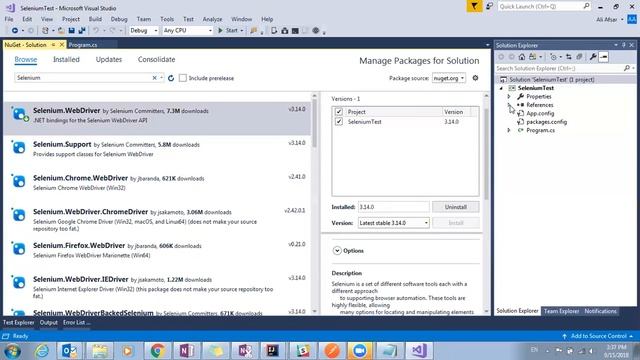Screen dimensions: 640x360
Task: Open the Tools menu
Action: tap(167, 19)
